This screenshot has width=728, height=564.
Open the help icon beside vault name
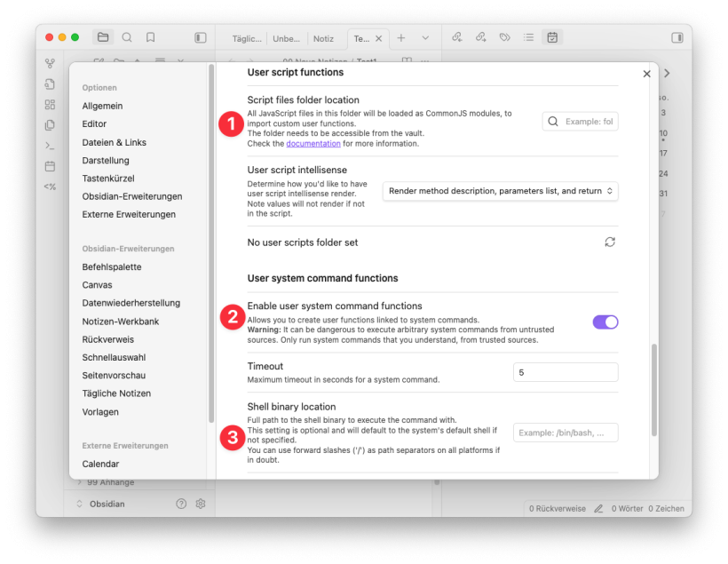[x=181, y=504]
